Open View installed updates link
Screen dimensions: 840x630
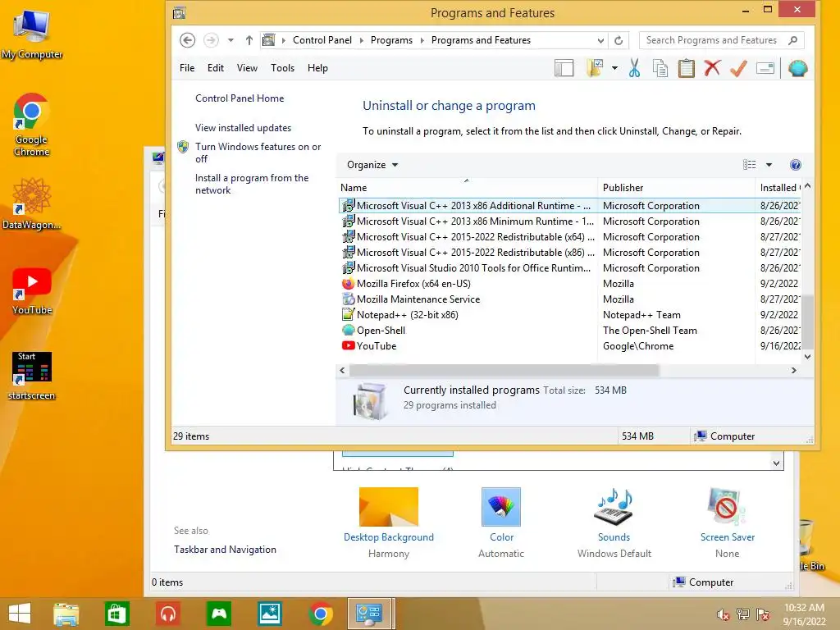243,128
